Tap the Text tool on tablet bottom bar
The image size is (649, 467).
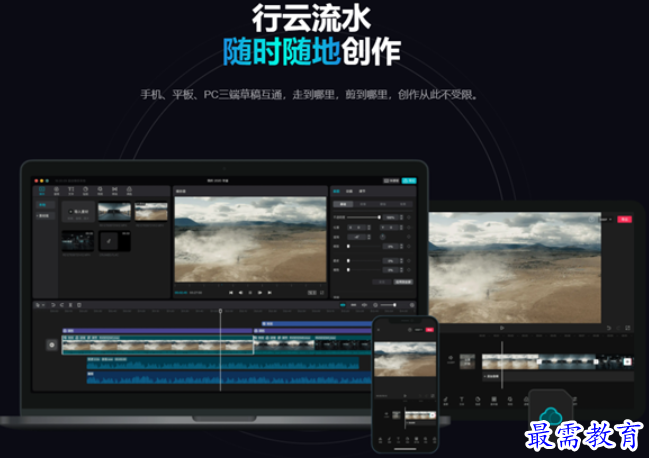462,401
